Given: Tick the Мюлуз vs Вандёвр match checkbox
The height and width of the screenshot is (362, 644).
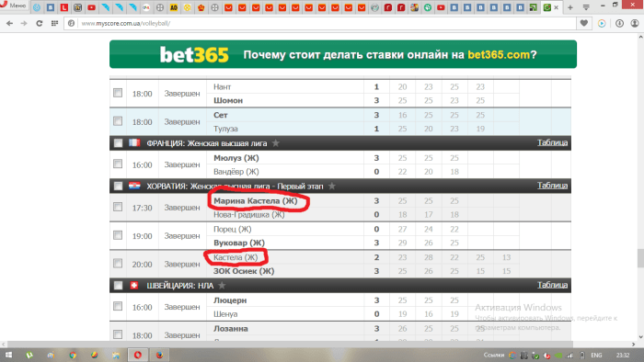Looking at the screenshot, I should click(118, 164).
